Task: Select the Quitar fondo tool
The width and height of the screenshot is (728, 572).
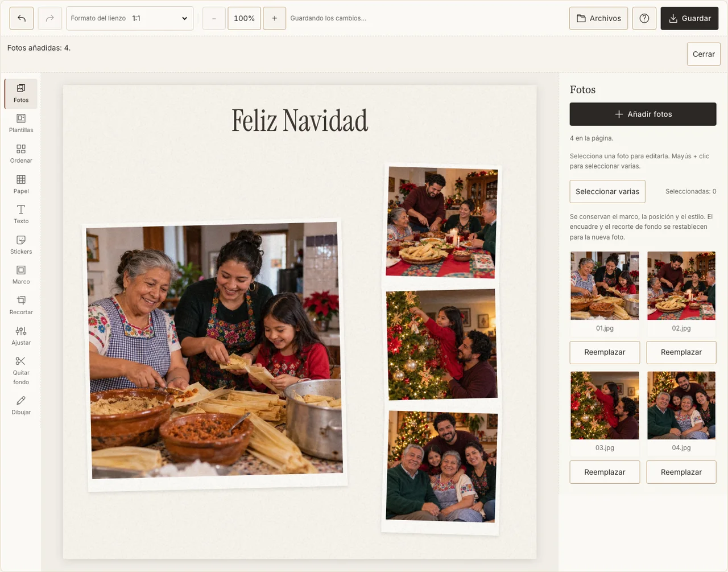Action: tap(21, 371)
